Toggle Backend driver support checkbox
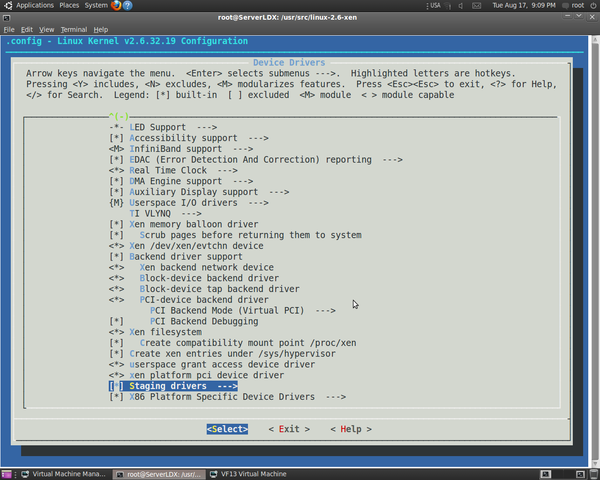The height and width of the screenshot is (480, 600). click(116, 256)
